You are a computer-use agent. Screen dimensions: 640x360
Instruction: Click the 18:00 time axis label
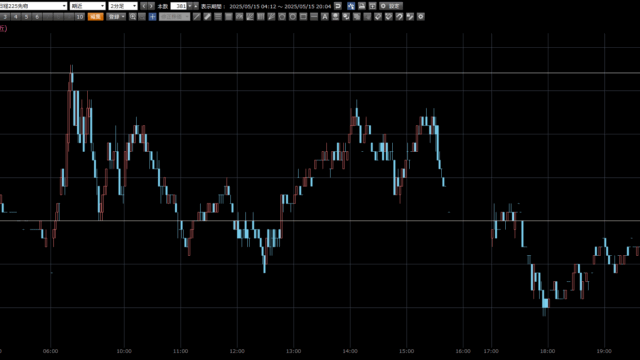547,351
